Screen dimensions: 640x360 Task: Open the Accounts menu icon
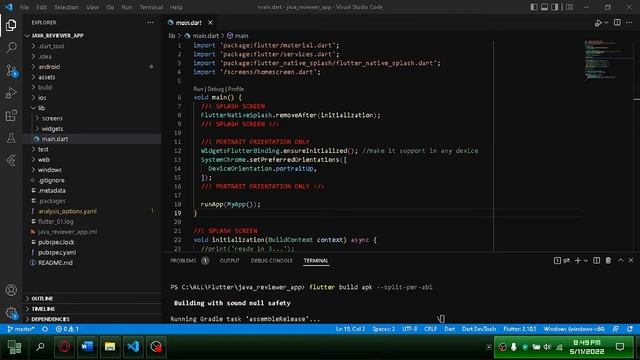click(x=11, y=290)
